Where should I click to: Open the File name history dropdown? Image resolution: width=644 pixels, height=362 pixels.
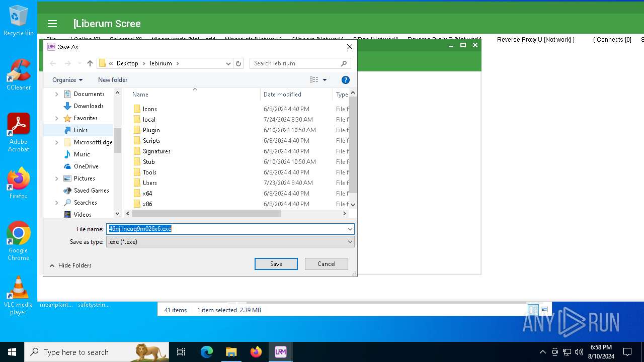pyautogui.click(x=350, y=229)
